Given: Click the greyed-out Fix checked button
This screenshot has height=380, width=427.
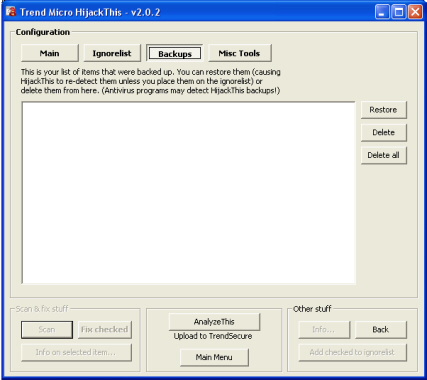Looking at the screenshot, I should tap(105, 330).
